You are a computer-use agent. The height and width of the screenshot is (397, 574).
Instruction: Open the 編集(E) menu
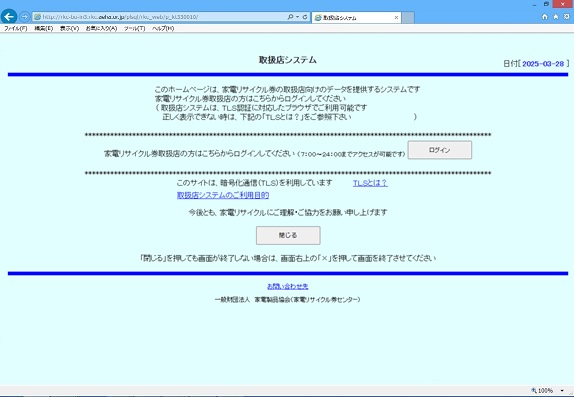pos(44,28)
